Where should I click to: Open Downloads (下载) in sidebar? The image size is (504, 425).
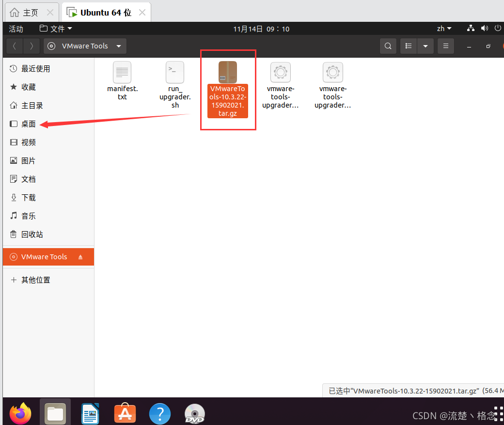(48, 197)
